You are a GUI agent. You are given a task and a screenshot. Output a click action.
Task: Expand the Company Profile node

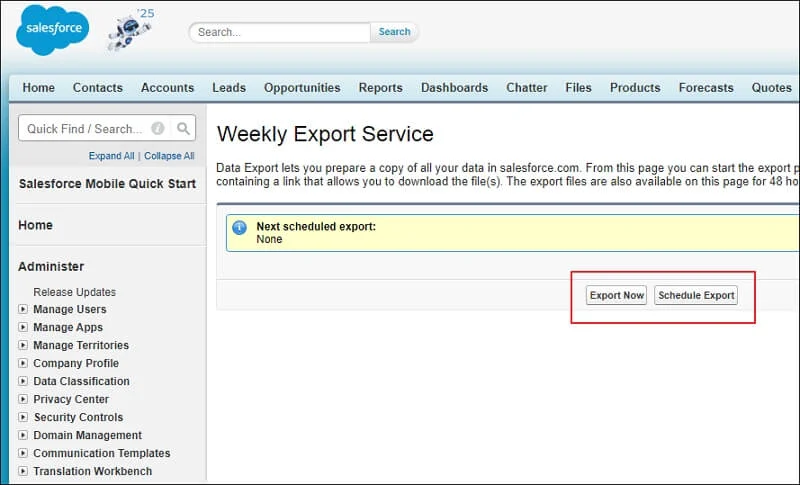click(23, 363)
